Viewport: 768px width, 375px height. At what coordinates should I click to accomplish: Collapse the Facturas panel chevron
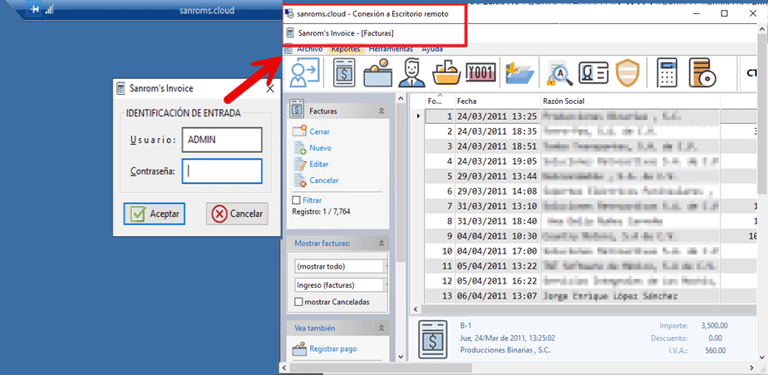pos(381,111)
